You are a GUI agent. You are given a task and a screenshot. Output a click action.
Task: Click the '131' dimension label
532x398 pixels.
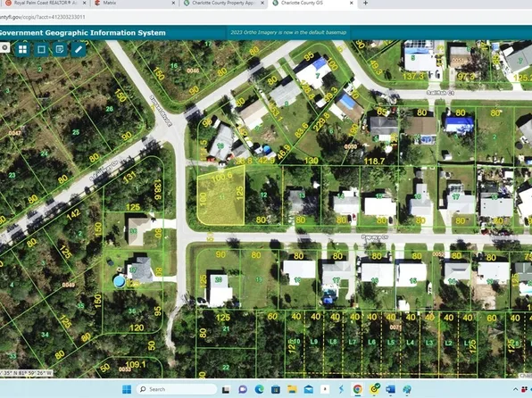[x=130, y=177]
